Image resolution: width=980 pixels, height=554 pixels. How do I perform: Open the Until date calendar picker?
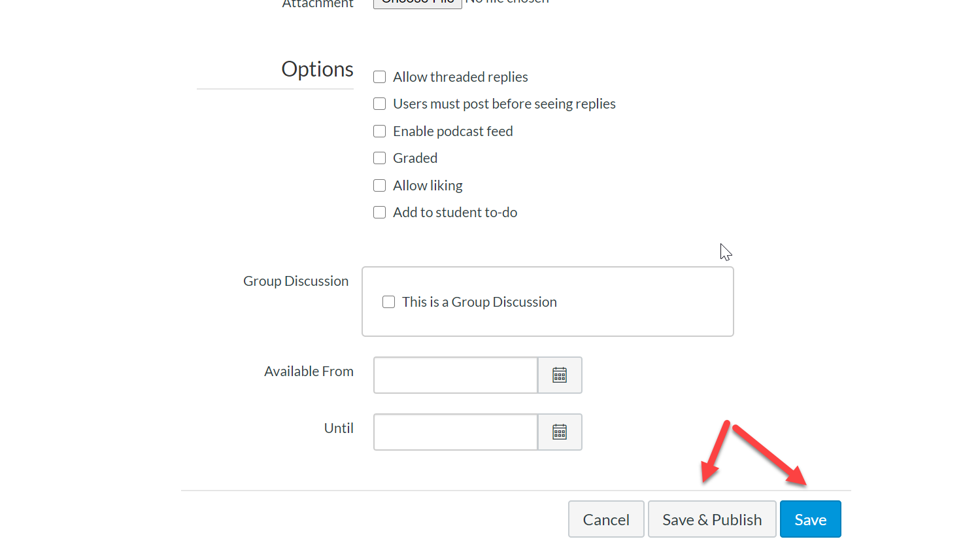click(560, 432)
